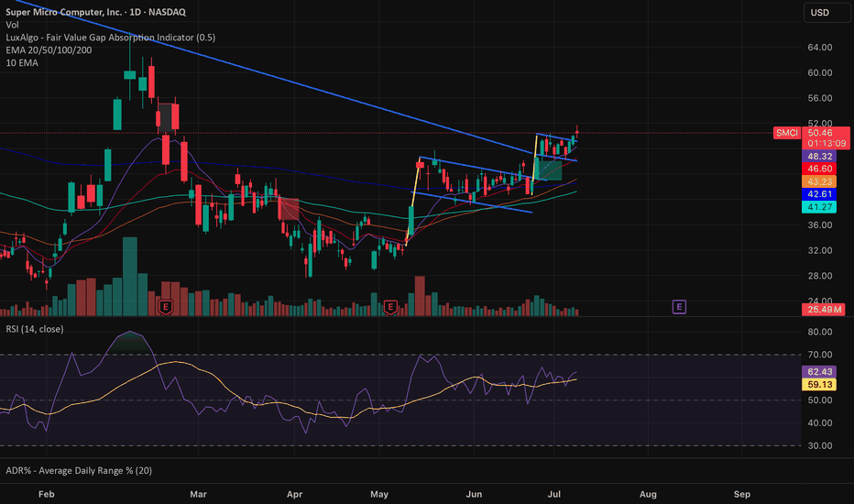Click the 59.13 RSI average label
This screenshot has height=504, width=854.
[x=819, y=385]
